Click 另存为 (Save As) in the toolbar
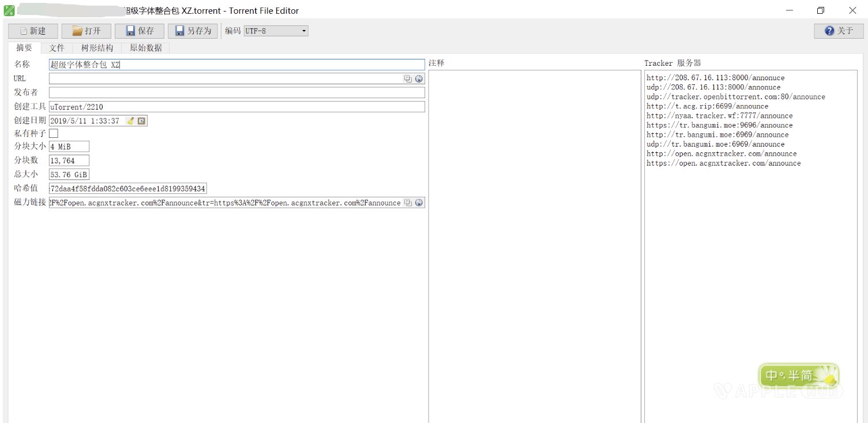868x423 pixels. point(193,31)
